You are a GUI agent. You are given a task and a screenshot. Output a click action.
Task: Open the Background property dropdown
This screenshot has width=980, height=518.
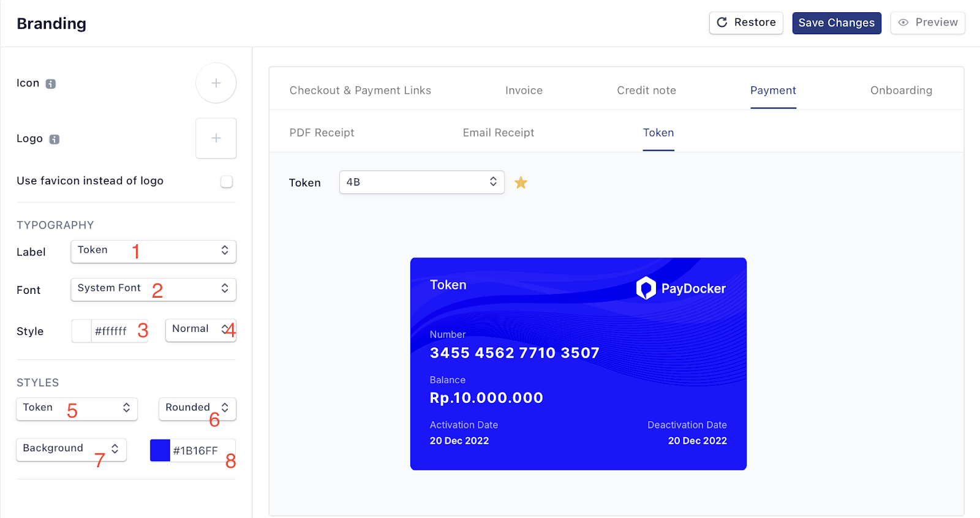[71, 449]
